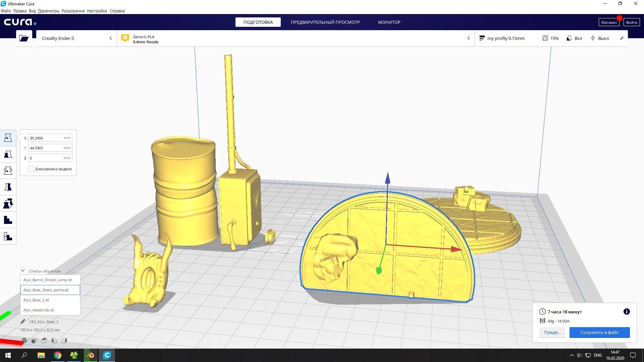Select the Rotate tool

click(x=8, y=171)
